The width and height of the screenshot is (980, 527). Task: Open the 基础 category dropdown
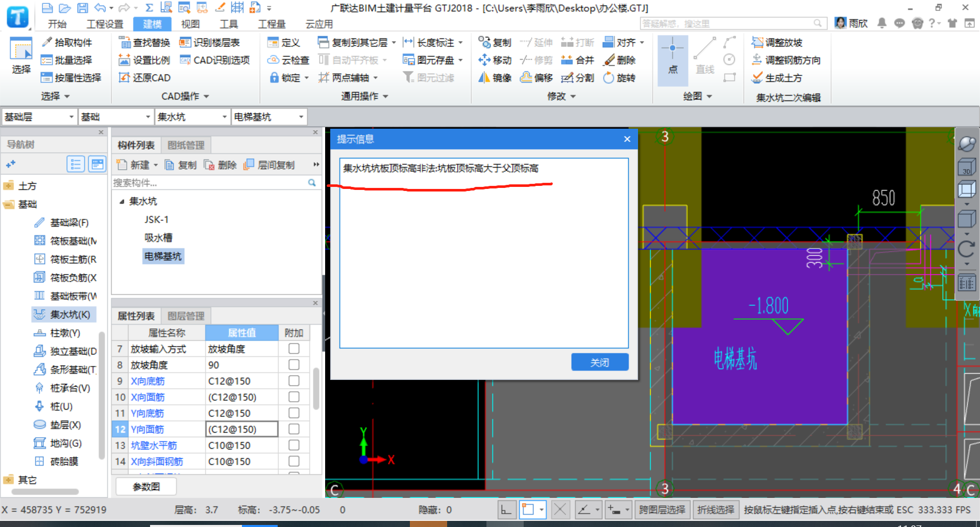tap(116, 117)
